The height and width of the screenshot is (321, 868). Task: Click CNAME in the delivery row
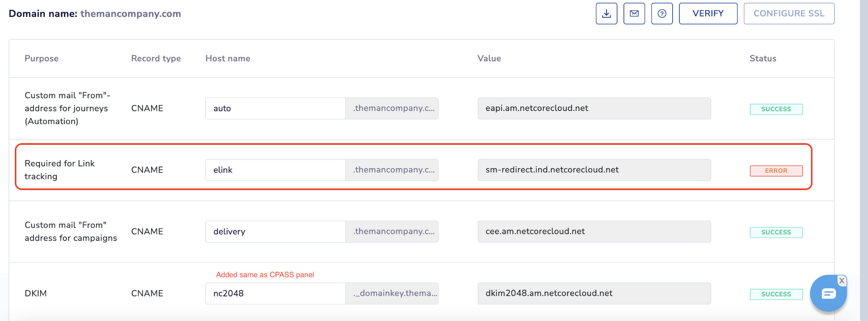point(147,232)
